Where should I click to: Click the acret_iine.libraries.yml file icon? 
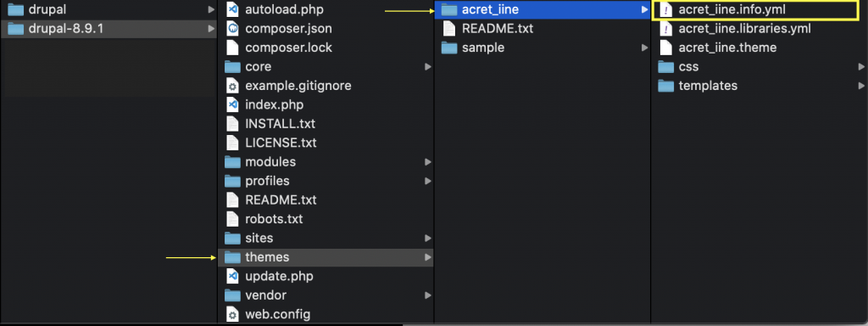tap(666, 28)
